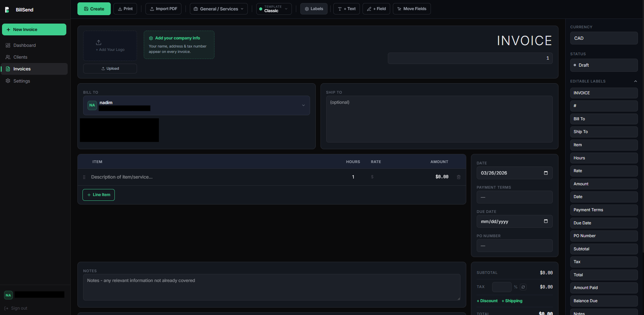Screen dimensions: 644x315
Task: Toggle Move Fields mode
Action: pos(412,9)
